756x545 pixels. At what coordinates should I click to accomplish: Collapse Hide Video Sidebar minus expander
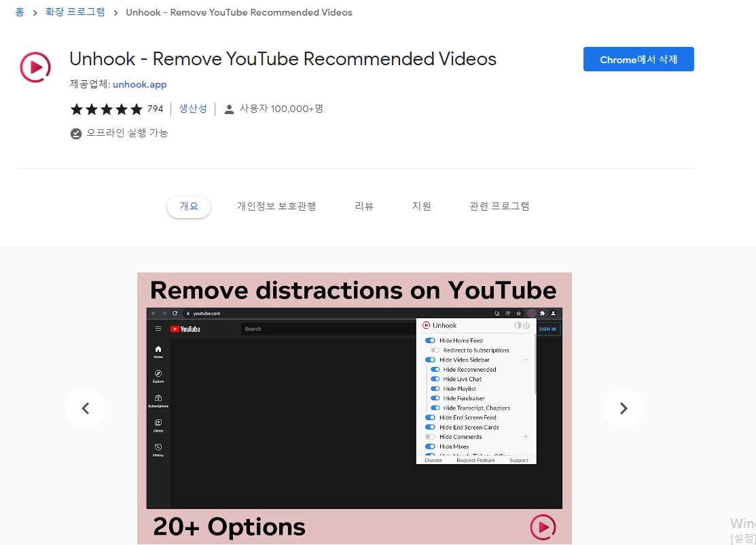(526, 359)
